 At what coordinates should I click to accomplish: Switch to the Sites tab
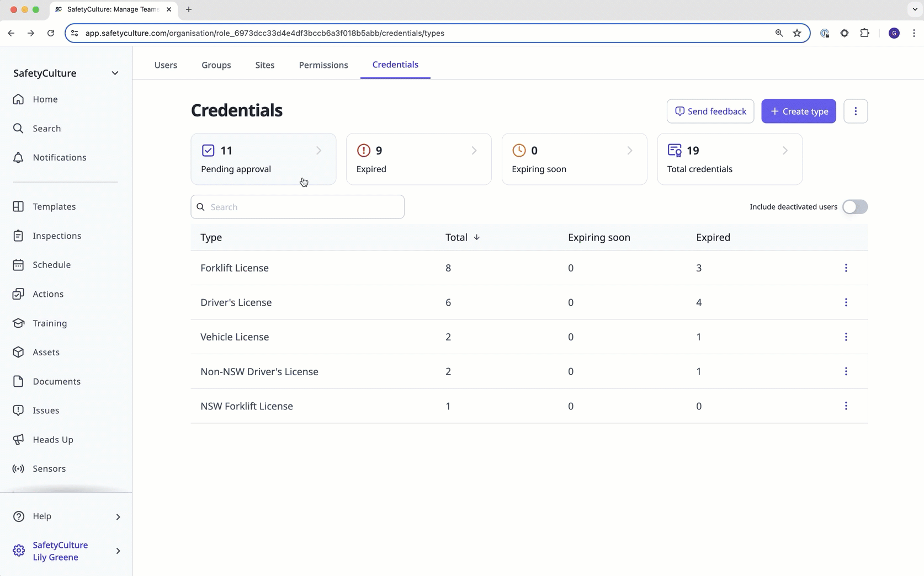[265, 65]
